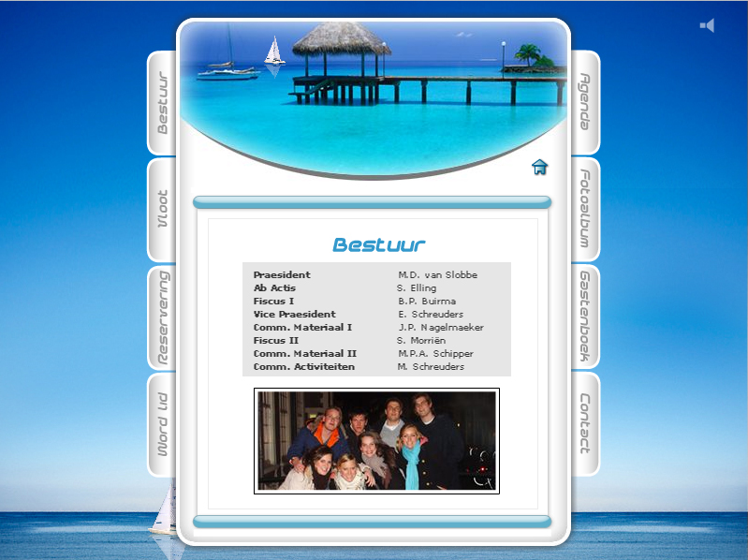Select the Word lid tab
Screen dimensions: 748x560
[x=163, y=425]
